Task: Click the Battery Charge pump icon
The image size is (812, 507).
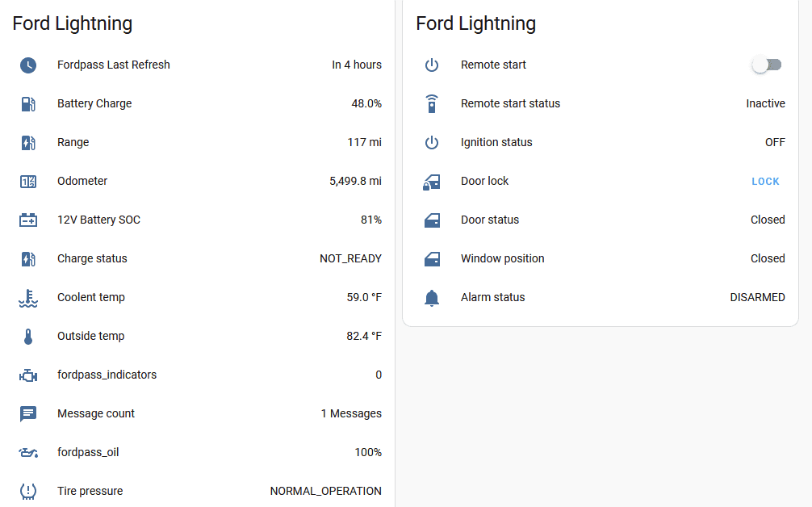Action: click(x=28, y=104)
